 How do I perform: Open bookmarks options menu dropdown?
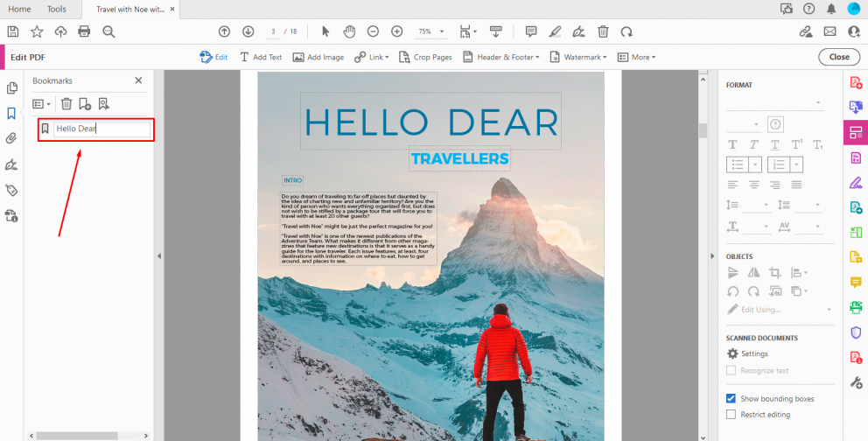(41, 103)
